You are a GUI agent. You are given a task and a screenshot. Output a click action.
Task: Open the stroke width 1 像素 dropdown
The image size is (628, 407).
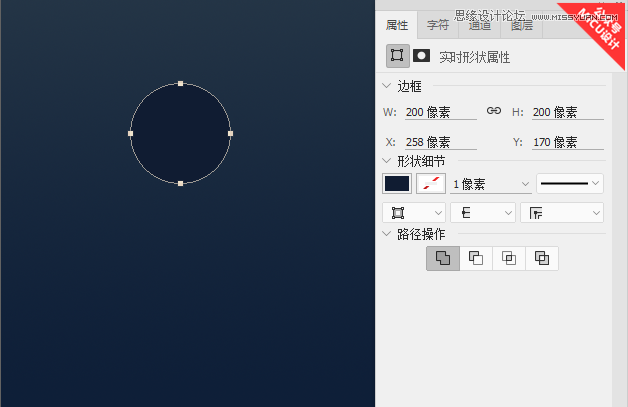click(x=491, y=184)
